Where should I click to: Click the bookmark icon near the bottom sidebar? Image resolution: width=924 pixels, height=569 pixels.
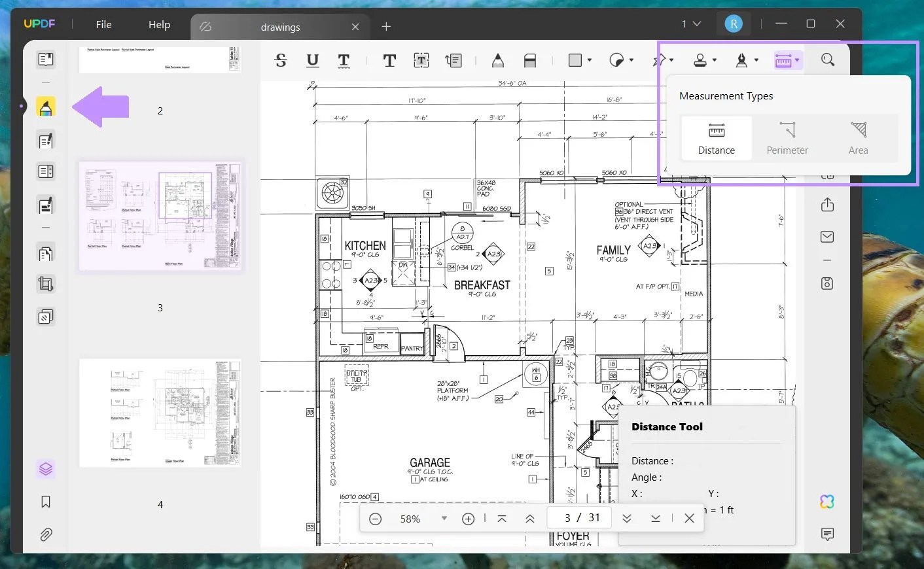point(46,501)
